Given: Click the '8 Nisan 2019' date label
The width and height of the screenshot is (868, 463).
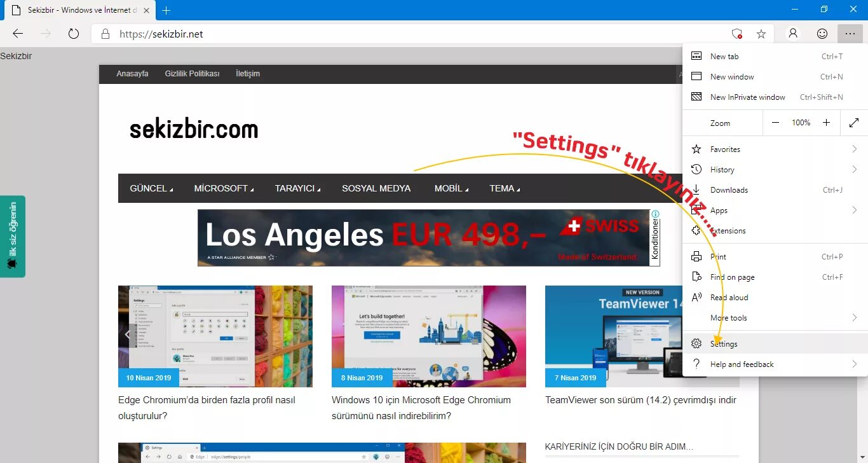Looking at the screenshot, I should pos(362,378).
